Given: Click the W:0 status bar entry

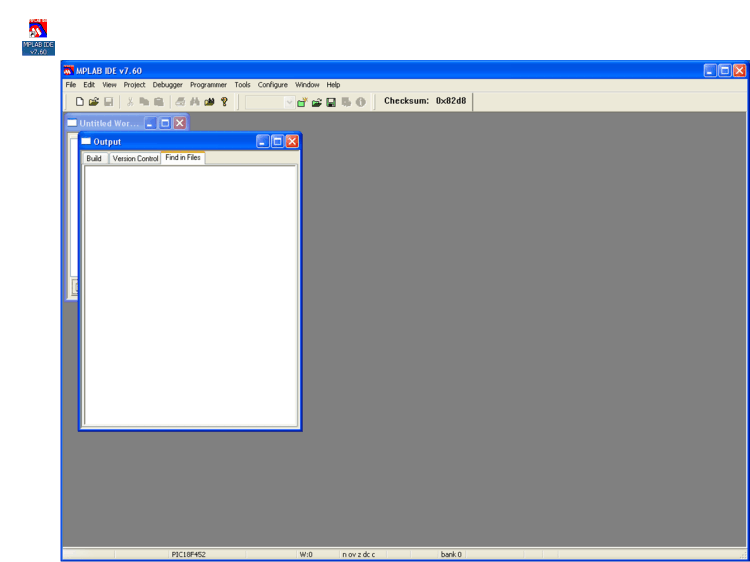Looking at the screenshot, I should [306, 554].
